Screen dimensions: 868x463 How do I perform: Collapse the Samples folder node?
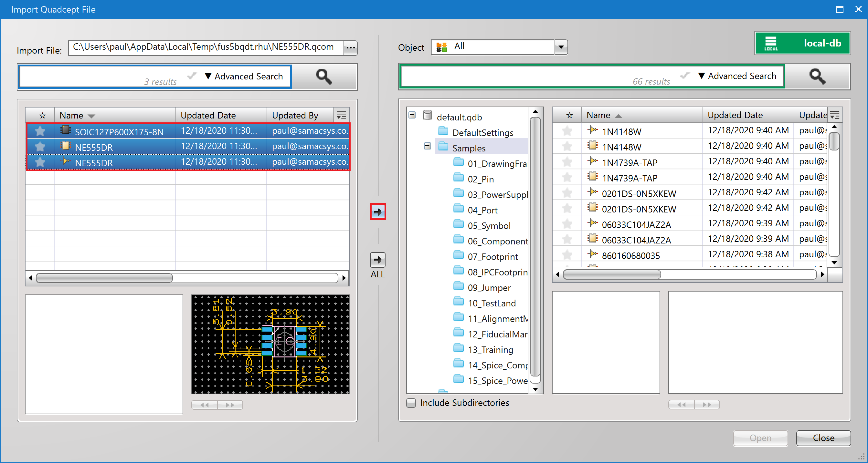(427, 146)
